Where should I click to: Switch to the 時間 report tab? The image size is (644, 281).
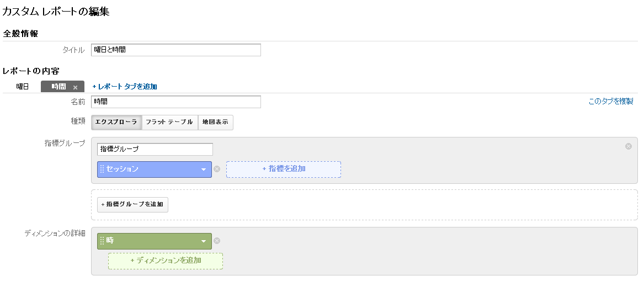[58, 87]
